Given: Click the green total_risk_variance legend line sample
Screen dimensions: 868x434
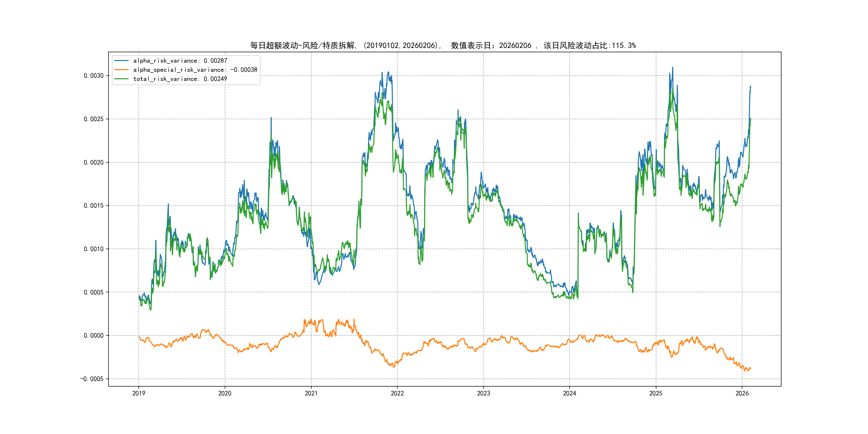Looking at the screenshot, I should 121,79.
